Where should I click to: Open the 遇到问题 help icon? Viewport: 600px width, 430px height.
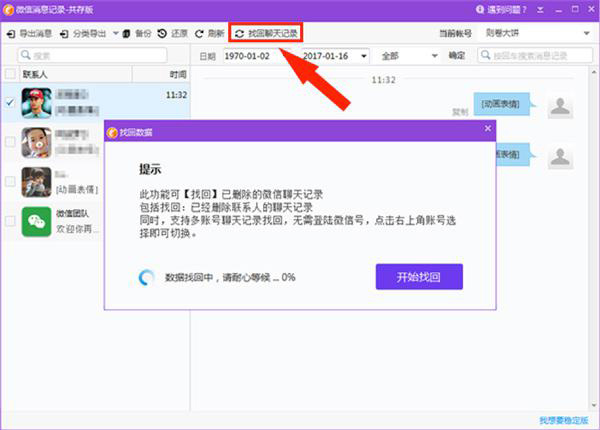click(480, 10)
